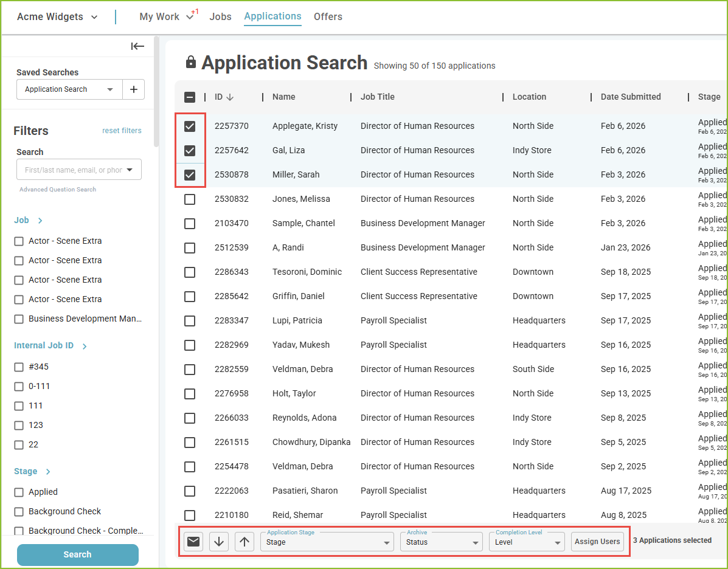Select the Jones, Melissa row checkbox
The height and width of the screenshot is (569, 728).
pos(190,199)
